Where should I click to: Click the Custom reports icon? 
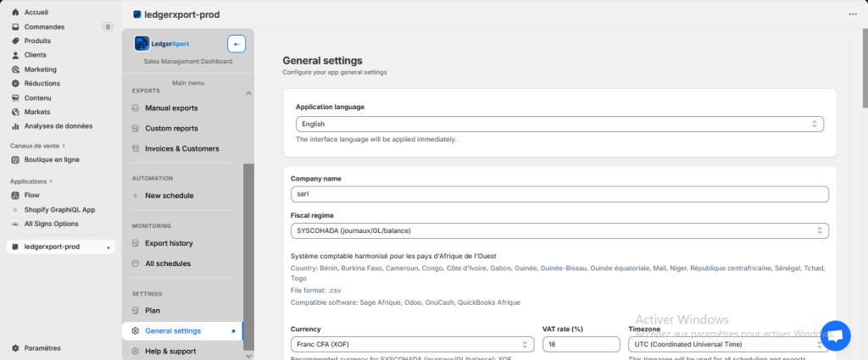pyautogui.click(x=136, y=129)
